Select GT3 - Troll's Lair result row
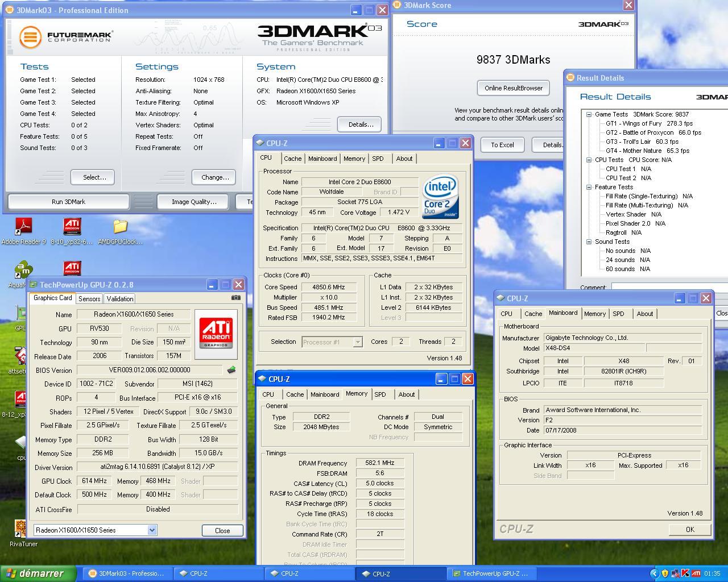 point(642,142)
